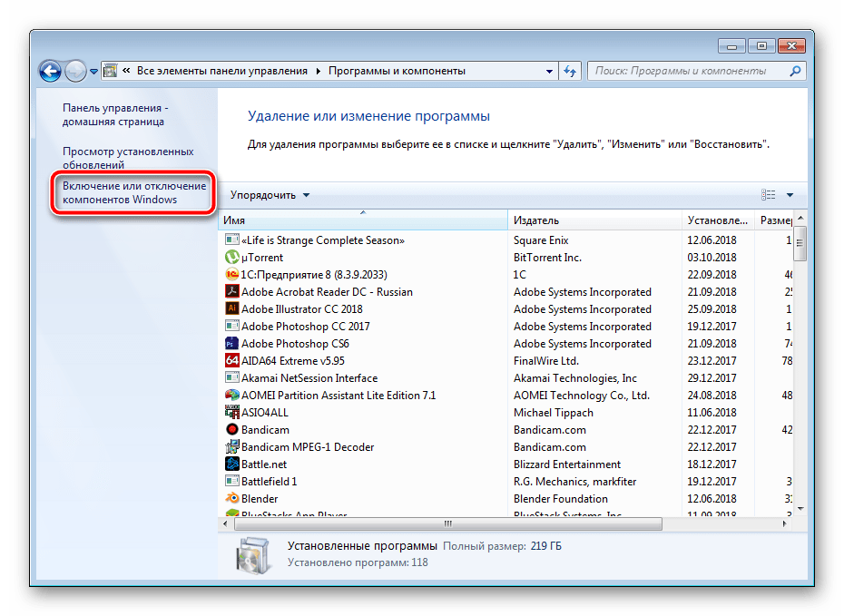Viewport: 844px width, 616px height.
Task: Open Включение или отключение компонентов Windows
Action: pyautogui.click(x=133, y=192)
